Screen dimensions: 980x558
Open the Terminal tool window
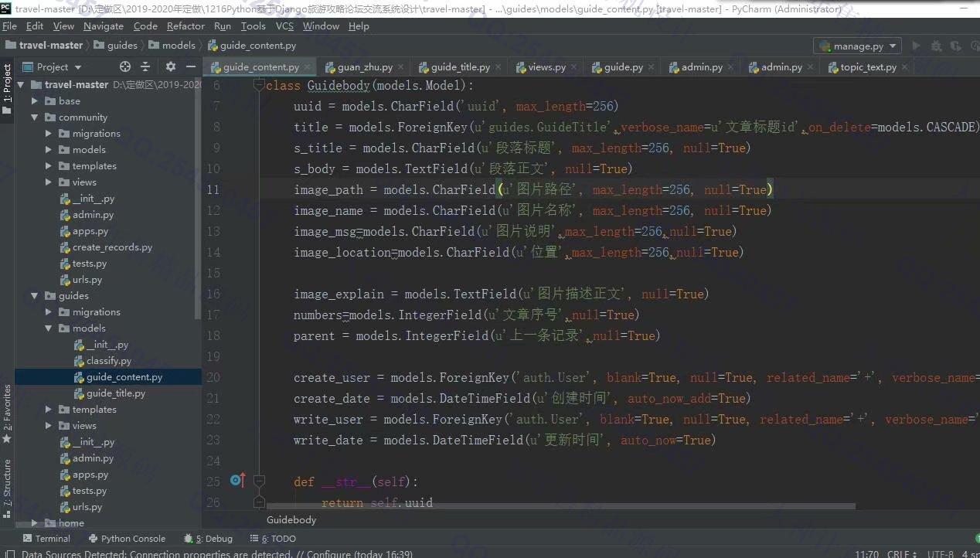pos(46,539)
